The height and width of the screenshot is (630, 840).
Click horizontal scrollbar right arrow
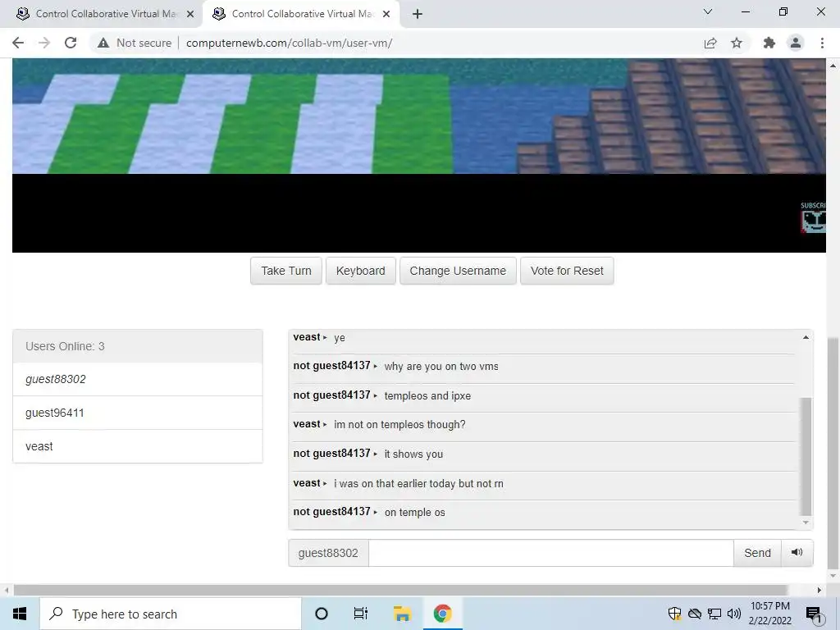coord(819,591)
